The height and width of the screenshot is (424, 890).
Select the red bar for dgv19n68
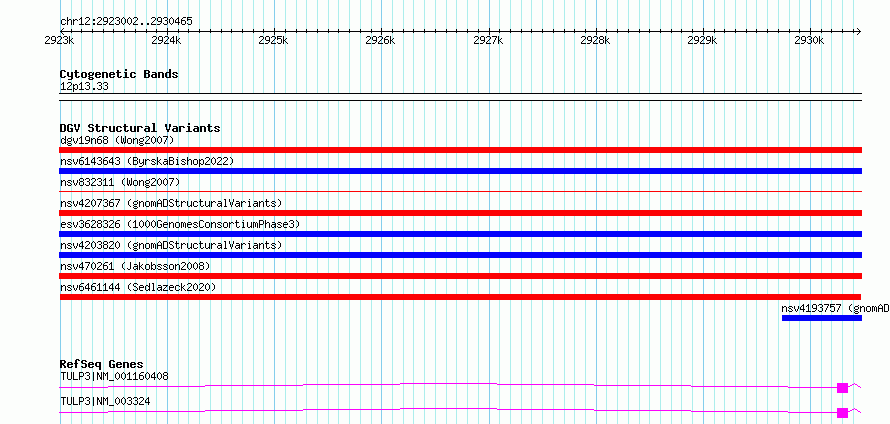point(460,150)
